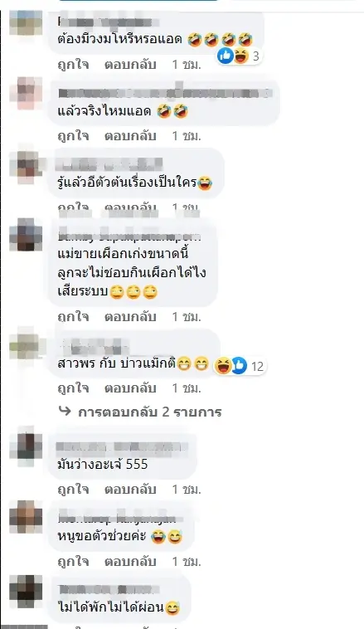Like the comment ต้องมีวงมโหรีหรอแอด
Viewport: 364px width, 629px height.
click(73, 65)
